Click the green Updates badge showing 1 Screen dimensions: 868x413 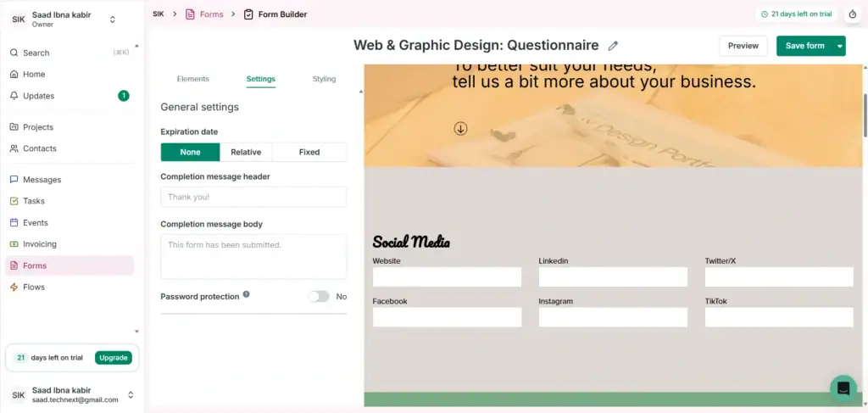tap(124, 96)
